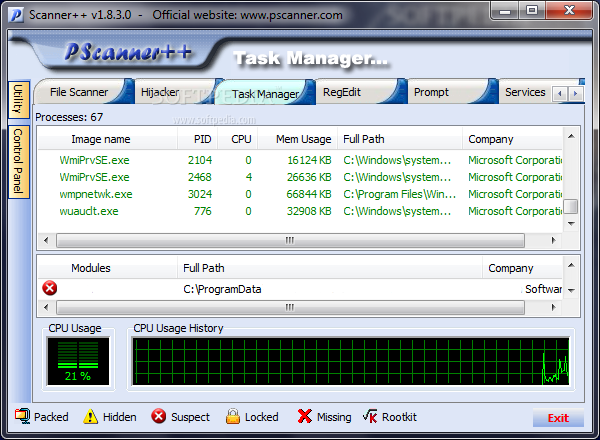Click the CPU Usage 21 % gauge
Viewport: 600px width, 440px height.
click(78, 361)
